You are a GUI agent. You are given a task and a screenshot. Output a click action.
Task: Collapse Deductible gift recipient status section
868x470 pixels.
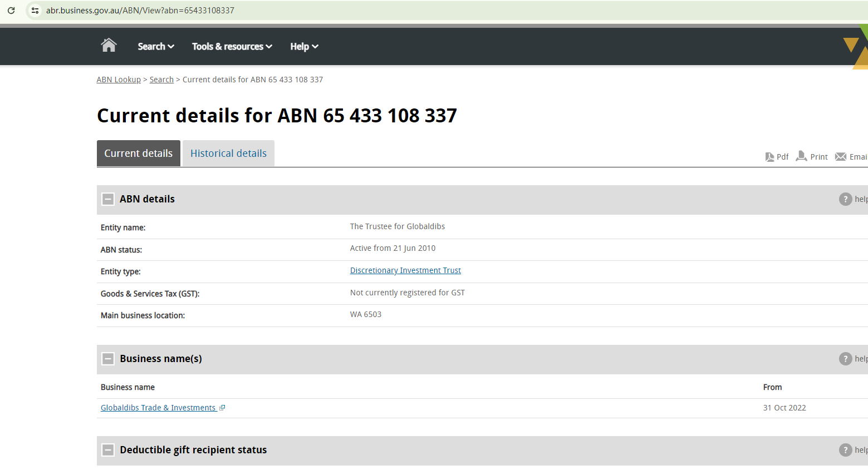109,450
